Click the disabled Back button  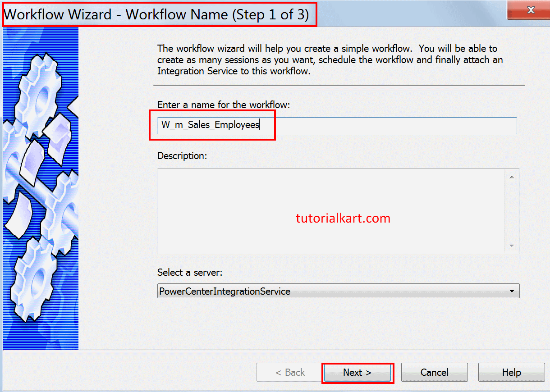[x=289, y=372]
